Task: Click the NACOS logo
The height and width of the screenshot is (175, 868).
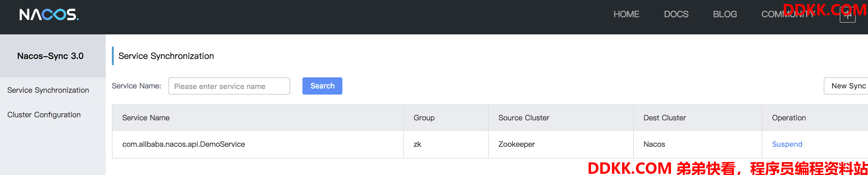Action: click(x=49, y=14)
